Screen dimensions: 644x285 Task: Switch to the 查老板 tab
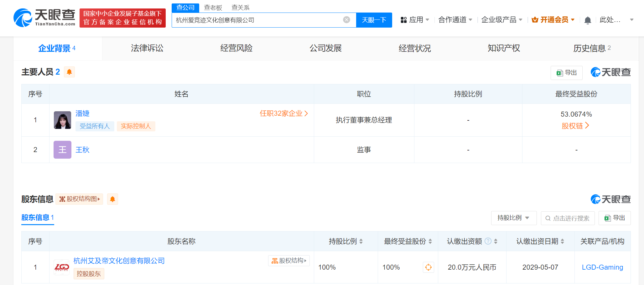(x=213, y=8)
